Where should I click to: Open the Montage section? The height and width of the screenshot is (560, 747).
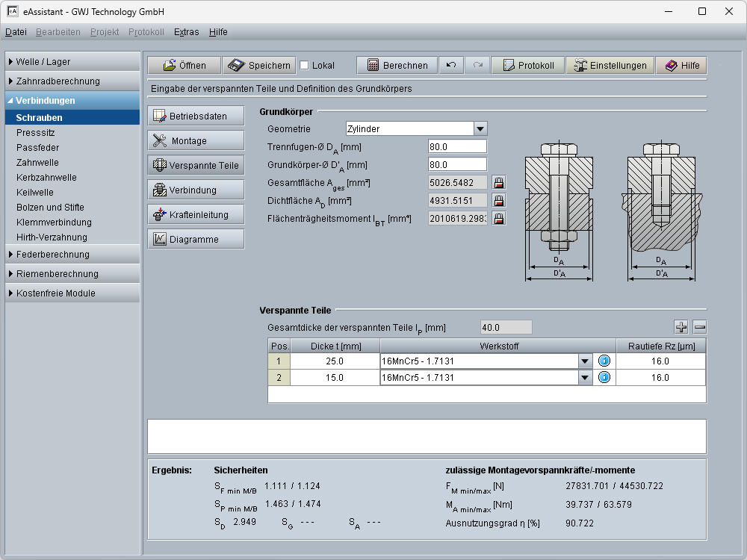click(x=196, y=140)
